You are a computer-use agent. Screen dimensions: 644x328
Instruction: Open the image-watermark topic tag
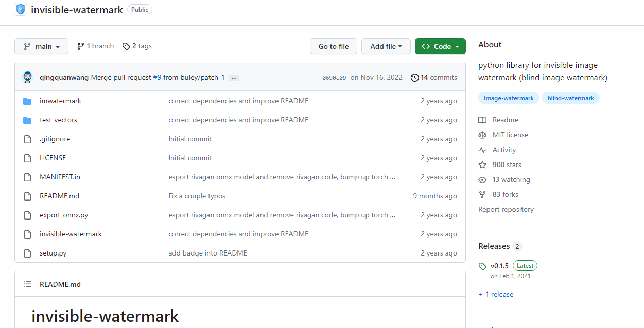tap(509, 98)
